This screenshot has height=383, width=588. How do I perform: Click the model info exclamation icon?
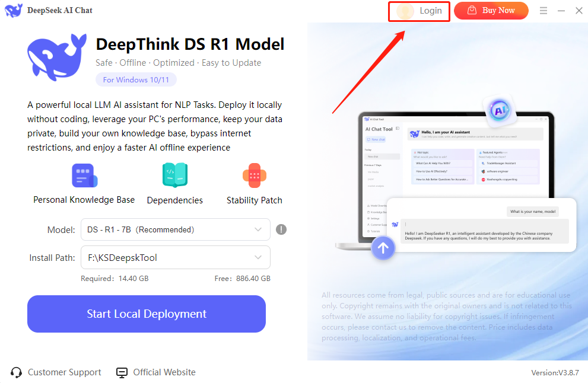pos(281,229)
